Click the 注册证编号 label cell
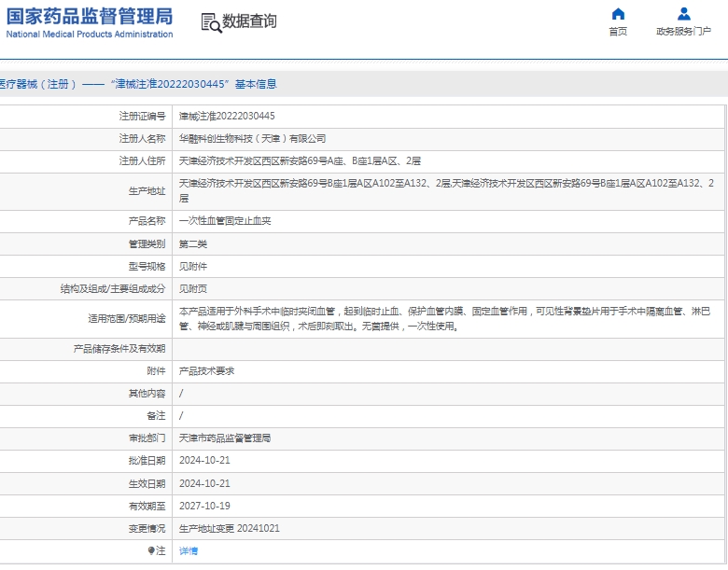This screenshot has height=570, width=728. (x=142, y=116)
